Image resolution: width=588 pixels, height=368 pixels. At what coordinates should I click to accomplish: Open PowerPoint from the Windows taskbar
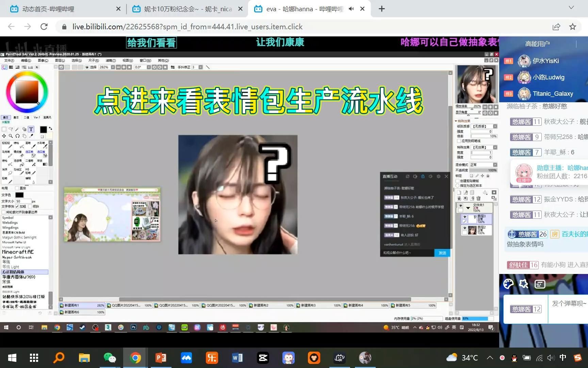coord(161,357)
